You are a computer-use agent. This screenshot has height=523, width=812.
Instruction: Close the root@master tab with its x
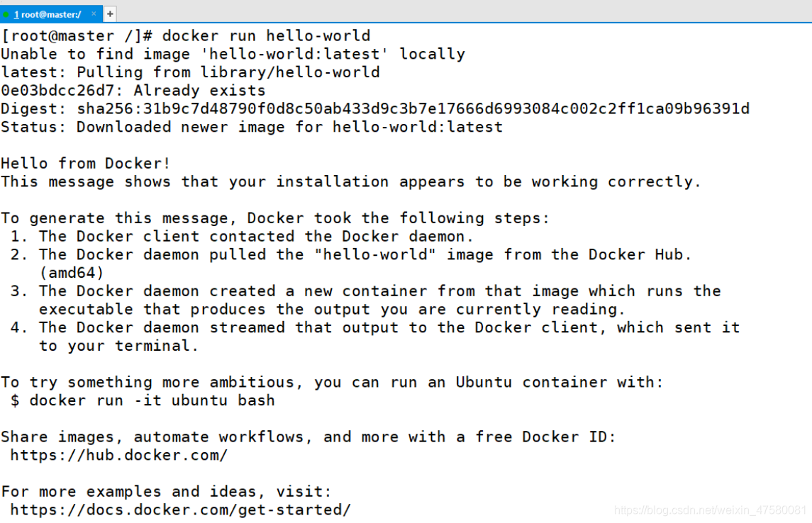click(x=94, y=14)
